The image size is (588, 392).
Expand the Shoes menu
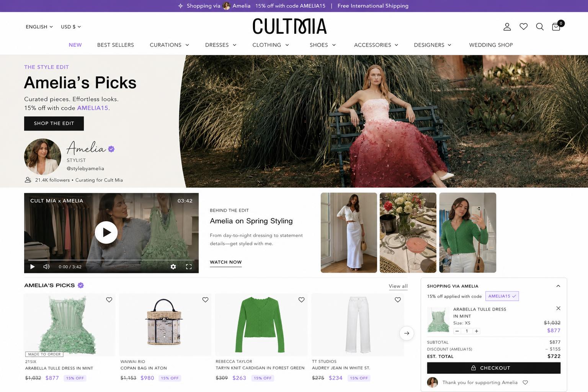point(323,45)
